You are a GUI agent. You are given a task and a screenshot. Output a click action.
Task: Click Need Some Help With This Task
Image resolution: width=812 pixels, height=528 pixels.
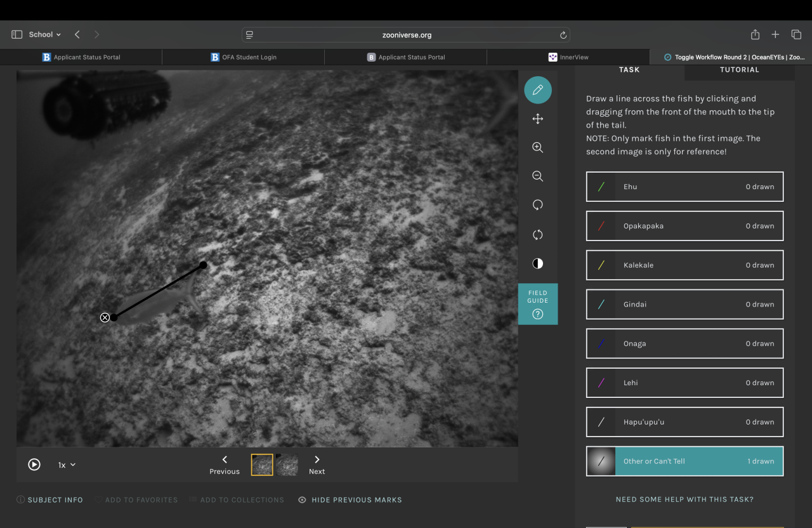[x=684, y=499]
